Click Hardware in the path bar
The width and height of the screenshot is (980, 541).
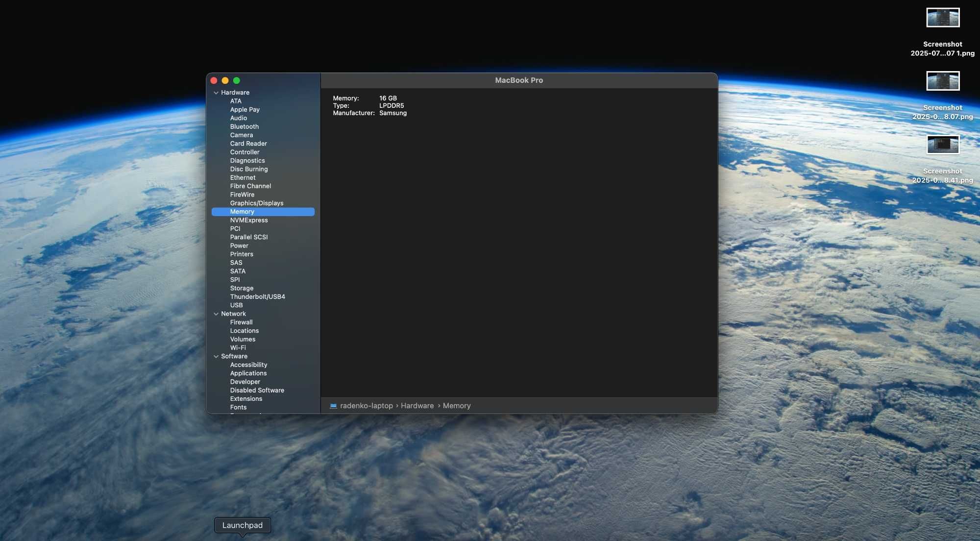tap(417, 406)
